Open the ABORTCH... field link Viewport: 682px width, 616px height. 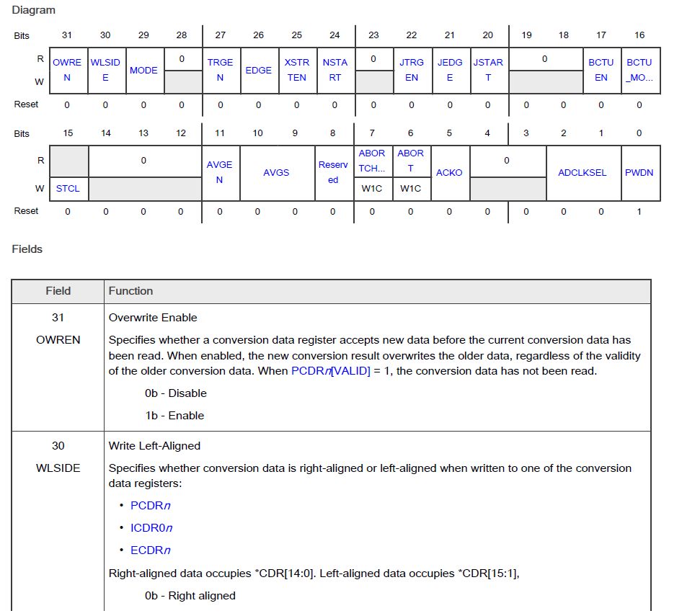(372, 161)
